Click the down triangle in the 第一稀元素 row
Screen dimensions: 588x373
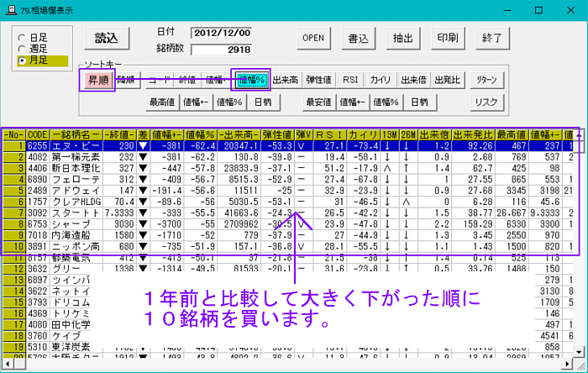(x=143, y=157)
